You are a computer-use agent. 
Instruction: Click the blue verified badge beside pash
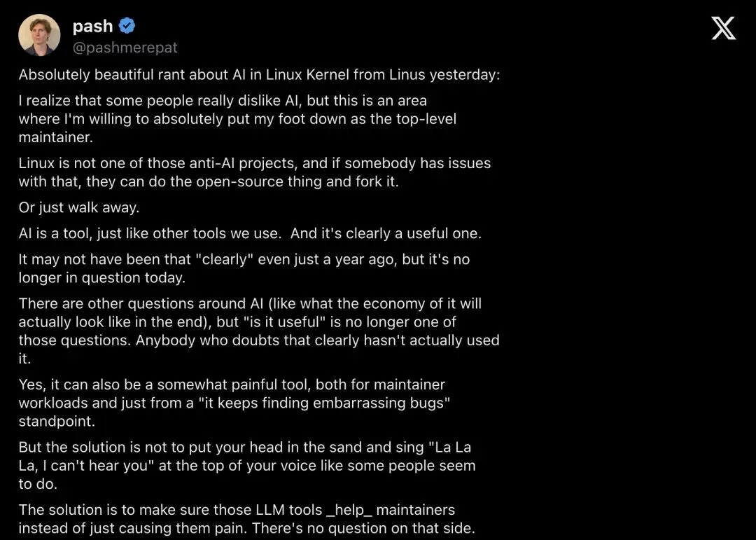(x=127, y=26)
